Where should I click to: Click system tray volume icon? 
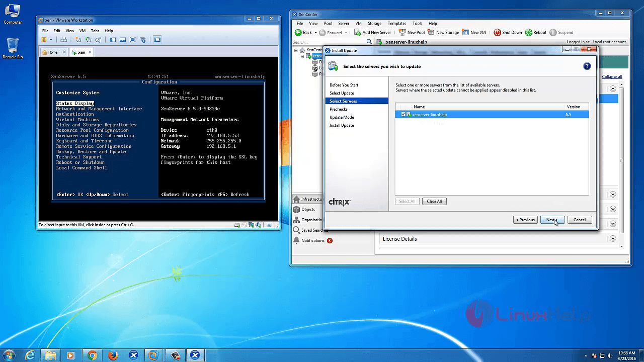[610, 356]
